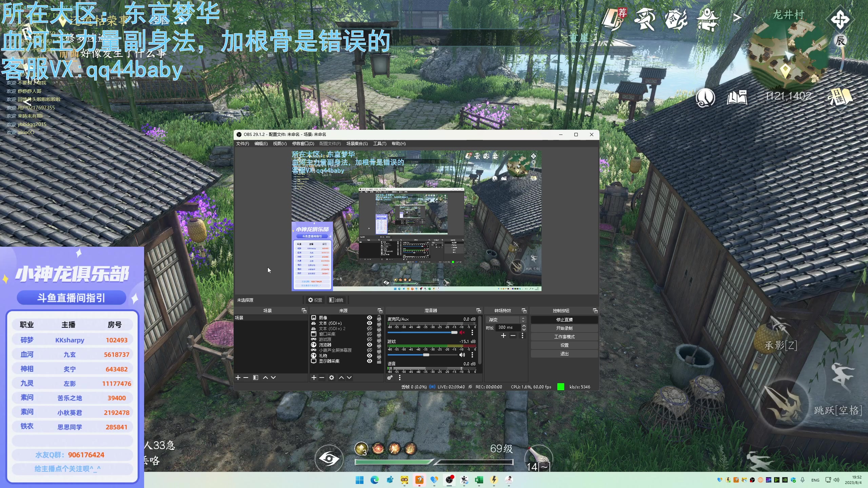Adjust the 麦克风/Aux volume slider
This screenshot has width=868, height=488.
422,332
